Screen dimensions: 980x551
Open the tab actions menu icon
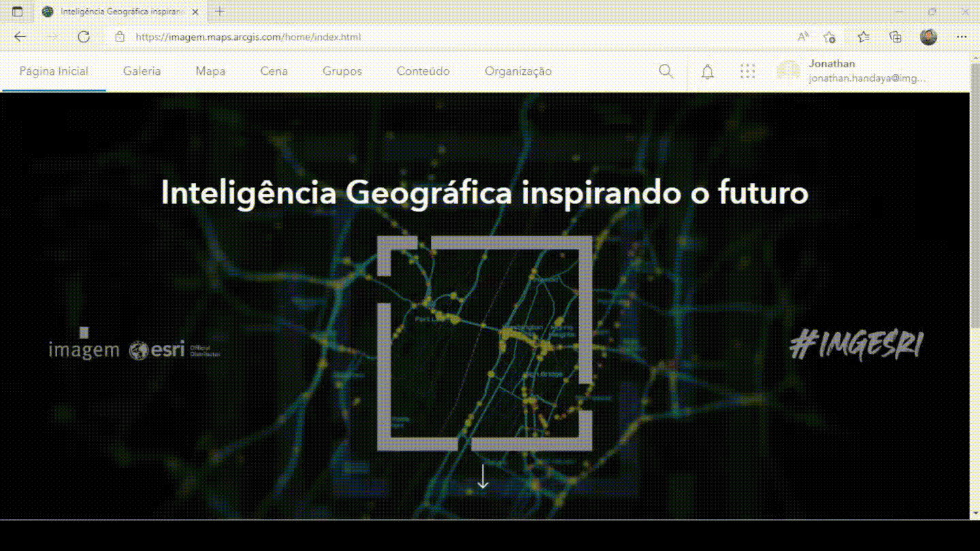(18, 12)
